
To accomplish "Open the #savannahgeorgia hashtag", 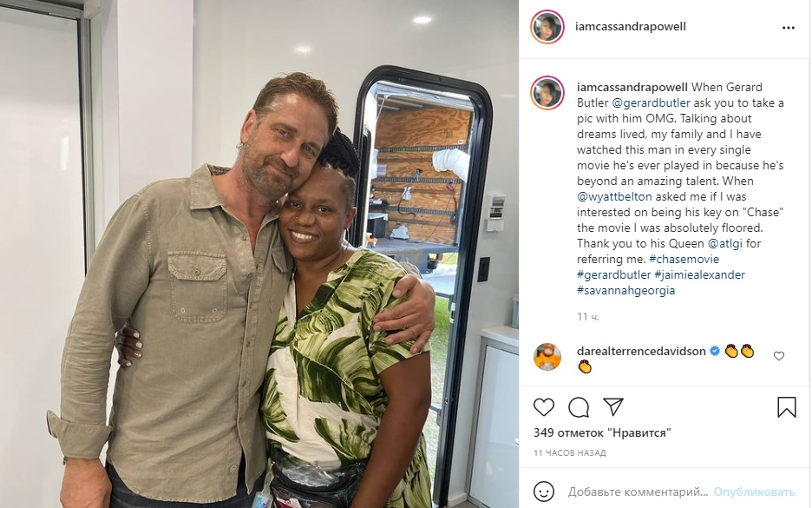I will point(625,290).
